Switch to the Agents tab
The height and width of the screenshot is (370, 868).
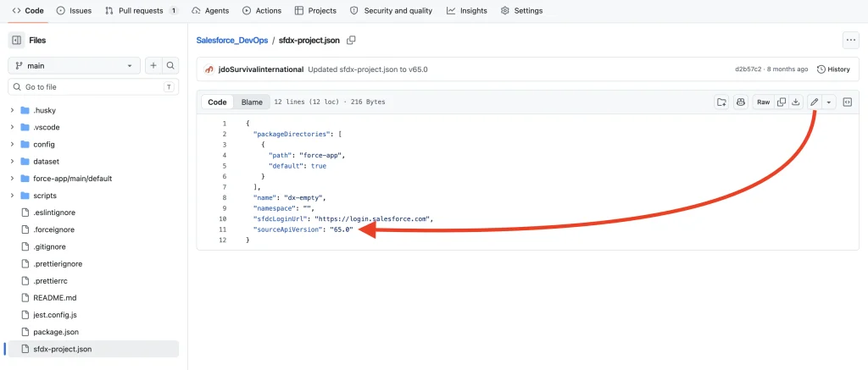pyautogui.click(x=212, y=10)
